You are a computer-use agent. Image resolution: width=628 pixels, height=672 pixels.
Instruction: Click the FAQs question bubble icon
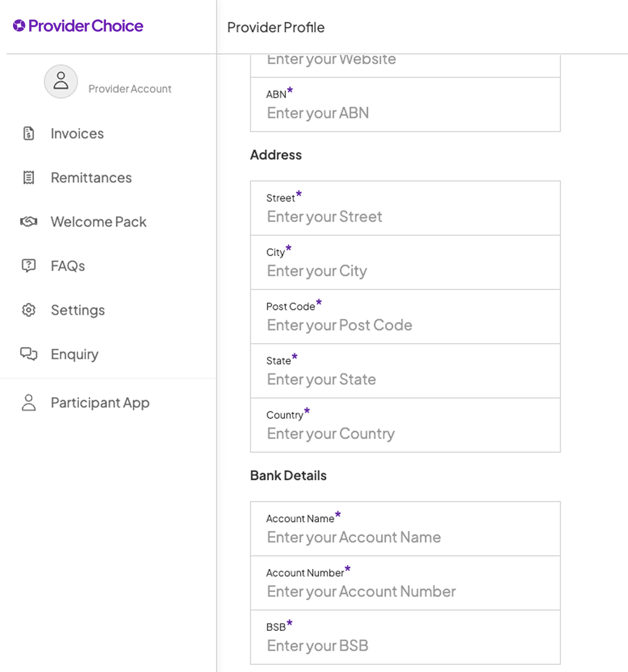pyautogui.click(x=29, y=266)
